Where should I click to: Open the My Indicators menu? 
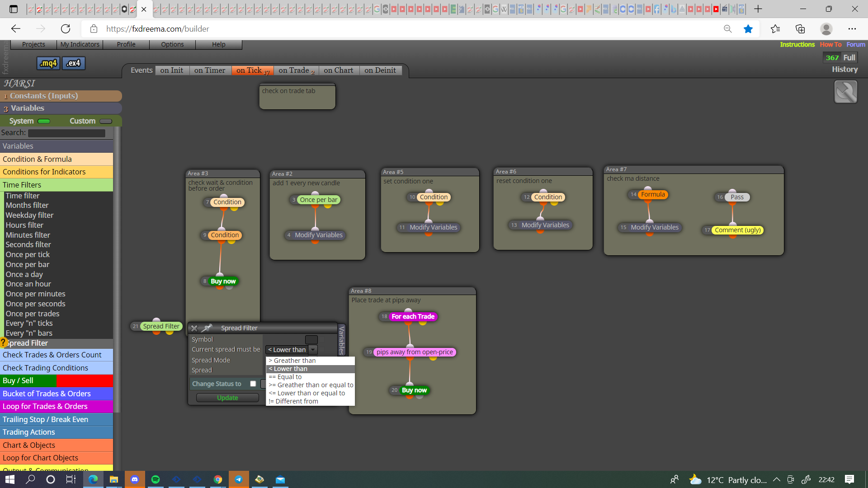(80, 44)
